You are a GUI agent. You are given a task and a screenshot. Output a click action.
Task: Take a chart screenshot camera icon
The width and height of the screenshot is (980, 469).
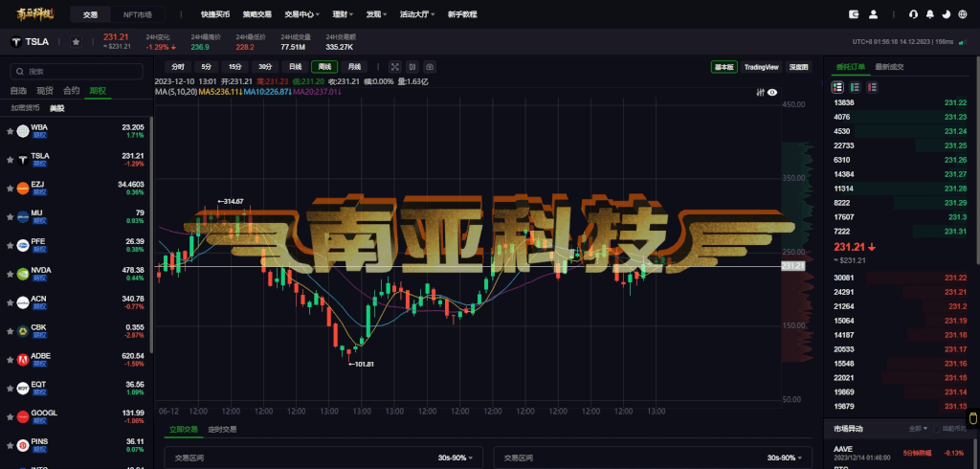[x=430, y=67]
